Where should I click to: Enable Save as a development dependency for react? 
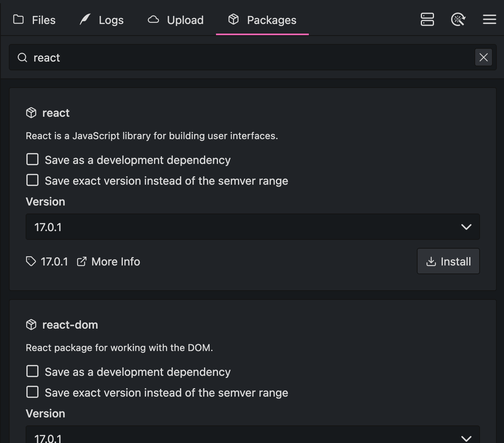(x=32, y=159)
